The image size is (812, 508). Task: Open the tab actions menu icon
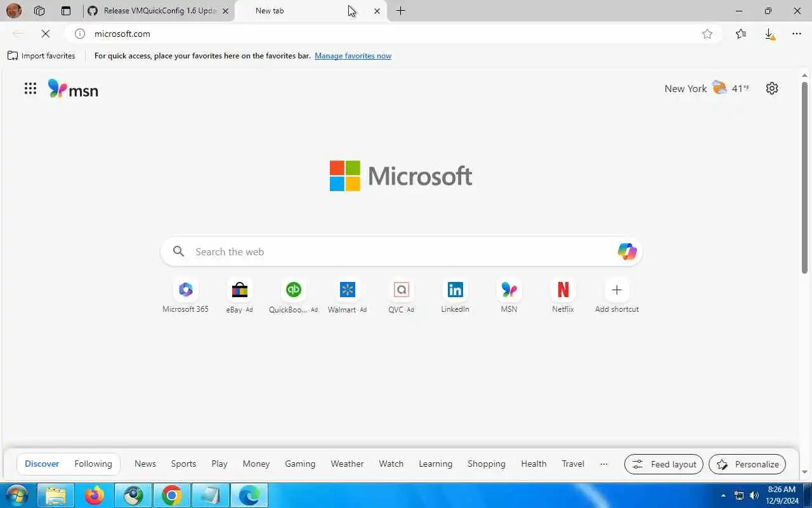pyautogui.click(x=66, y=11)
